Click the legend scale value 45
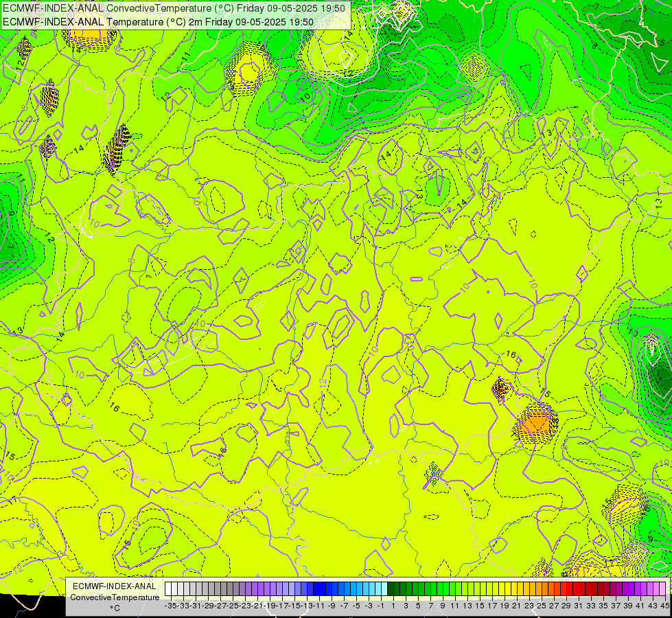672x618 pixels. [x=664, y=606]
